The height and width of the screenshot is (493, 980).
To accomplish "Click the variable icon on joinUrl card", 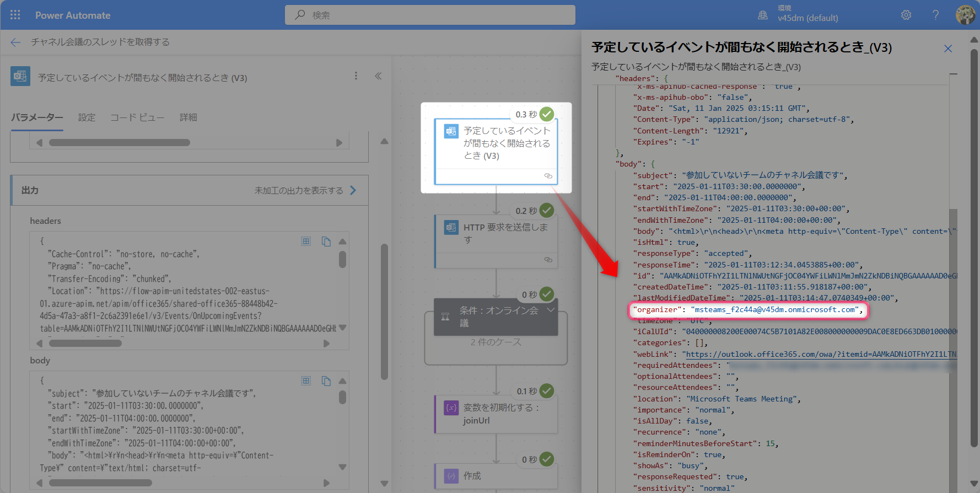I will (451, 408).
